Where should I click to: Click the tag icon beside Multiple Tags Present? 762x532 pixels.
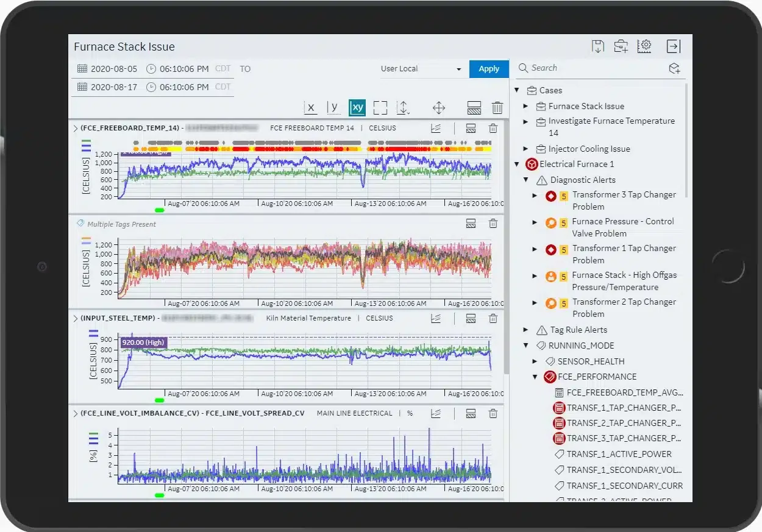click(80, 224)
